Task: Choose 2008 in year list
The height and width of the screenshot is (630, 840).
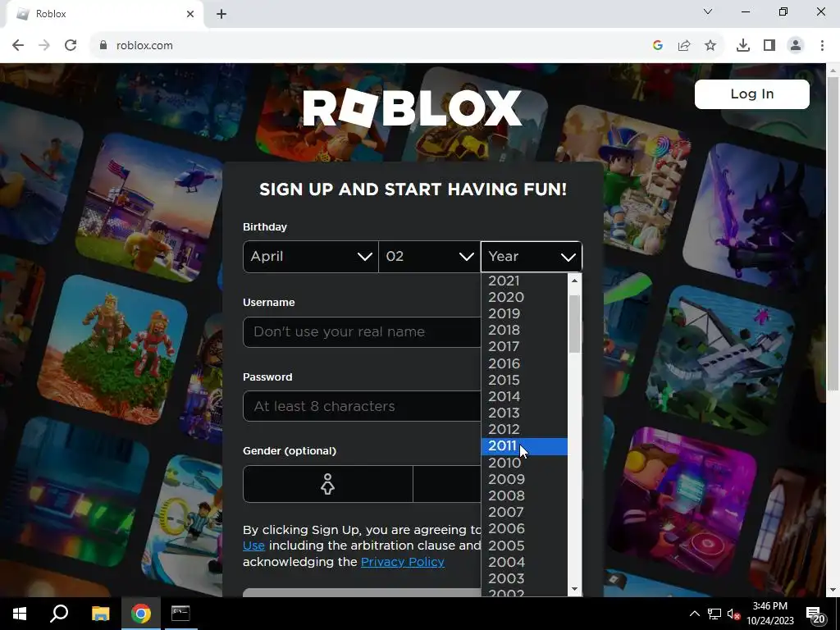Action: [524, 495]
